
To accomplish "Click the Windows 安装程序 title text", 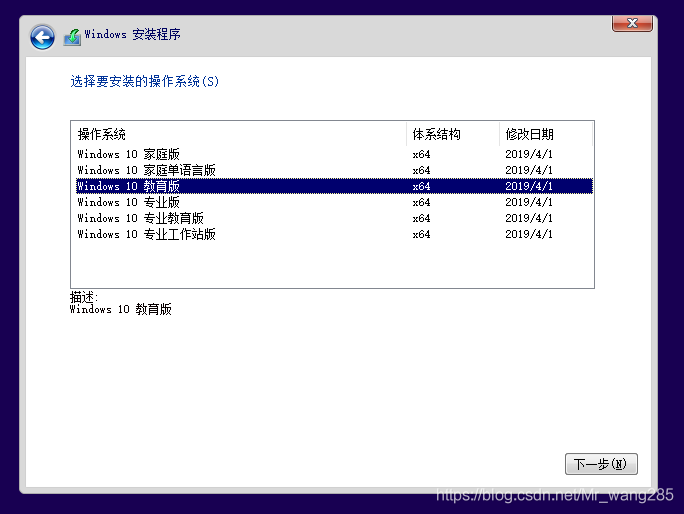I will tap(132, 34).
